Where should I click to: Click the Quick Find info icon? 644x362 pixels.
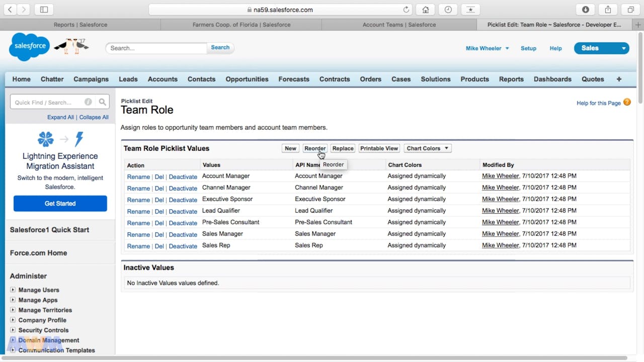click(88, 102)
